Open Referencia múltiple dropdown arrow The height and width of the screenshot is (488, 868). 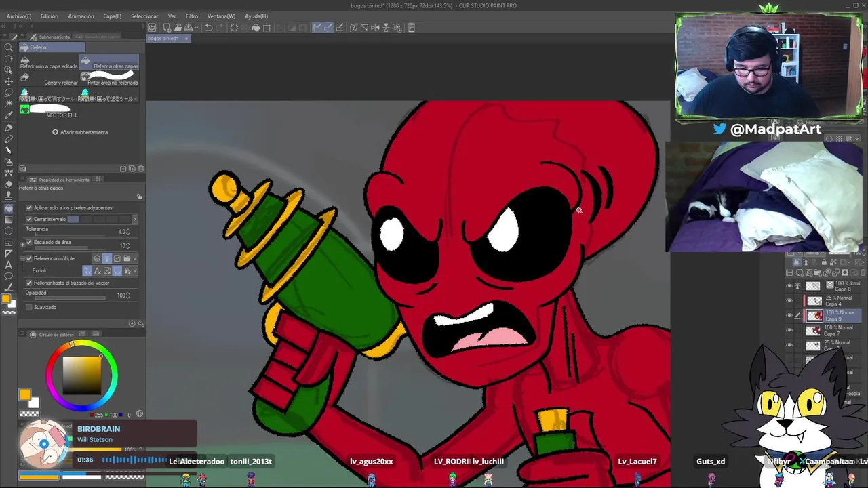click(135, 258)
